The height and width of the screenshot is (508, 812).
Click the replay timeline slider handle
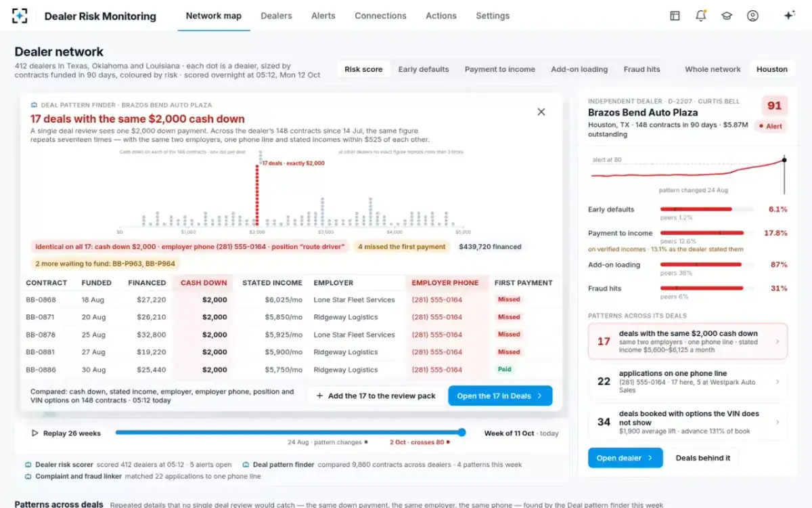(462, 432)
